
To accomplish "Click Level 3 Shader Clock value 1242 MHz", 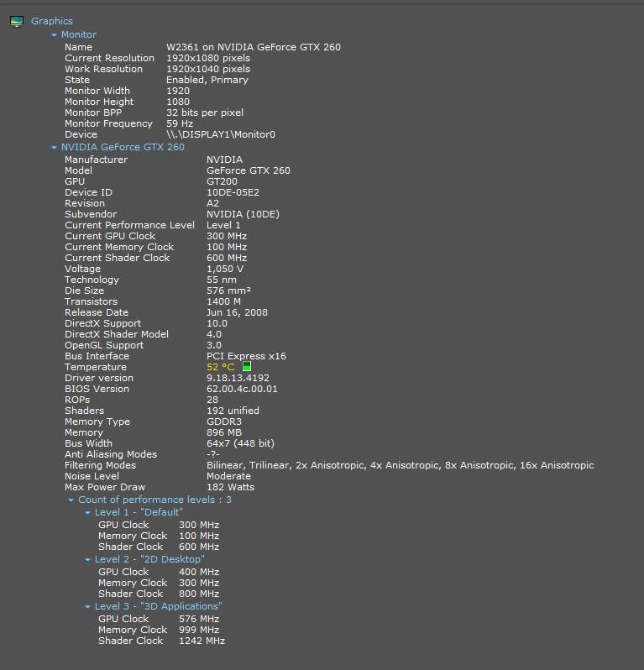I will pyautogui.click(x=202, y=641).
